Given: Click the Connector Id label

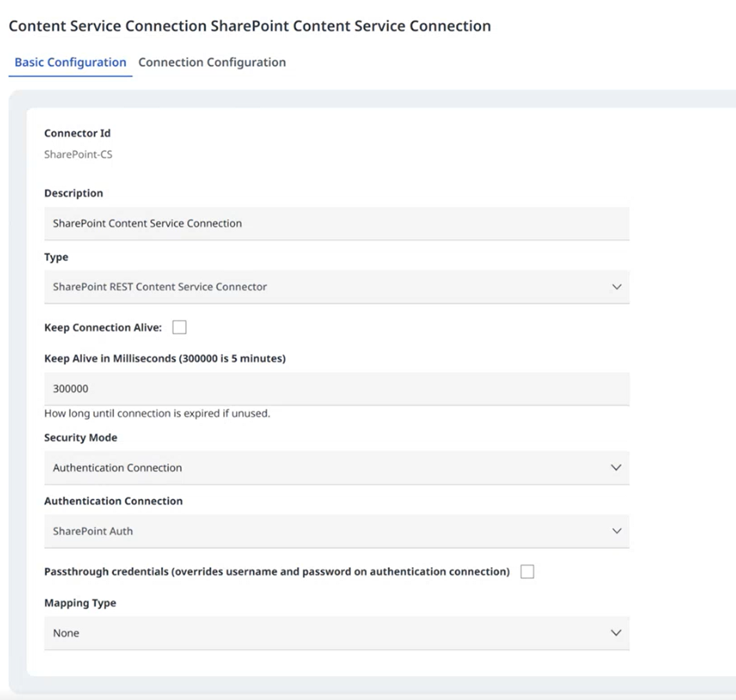Looking at the screenshot, I should tap(77, 133).
